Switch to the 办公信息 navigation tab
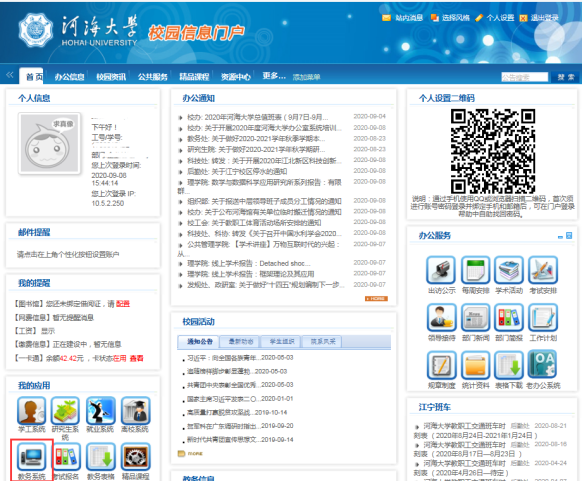The width and height of the screenshot is (583, 481). pos(70,77)
